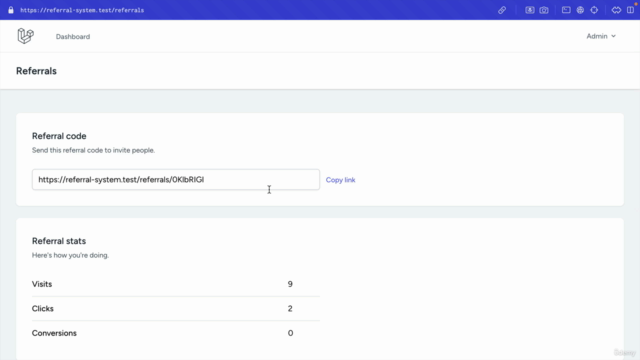640x360 pixels.
Task: Click the Laravel logo in the navbar
Action: pyautogui.click(x=25, y=36)
